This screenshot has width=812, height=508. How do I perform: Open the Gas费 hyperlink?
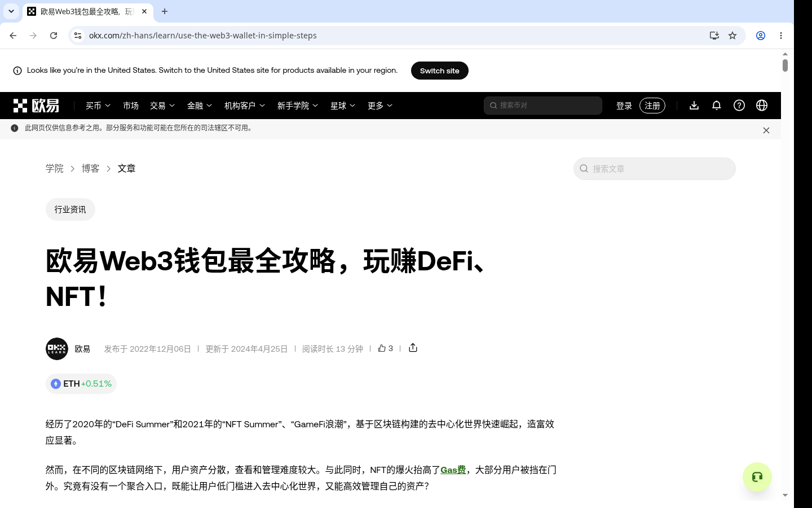pos(453,470)
